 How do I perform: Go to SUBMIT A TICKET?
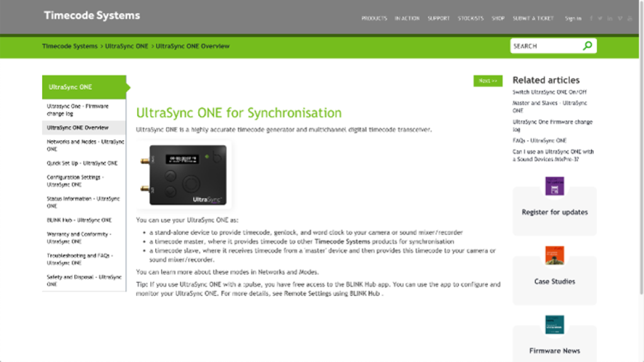click(533, 18)
